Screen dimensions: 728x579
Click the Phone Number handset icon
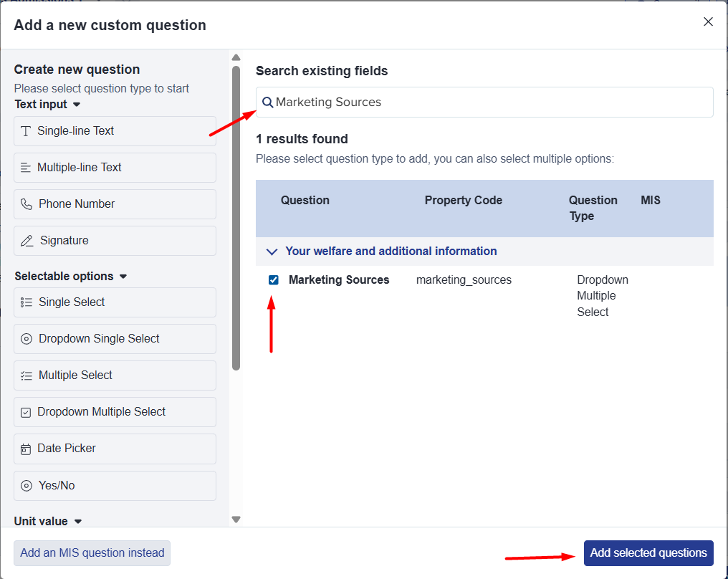click(x=27, y=204)
